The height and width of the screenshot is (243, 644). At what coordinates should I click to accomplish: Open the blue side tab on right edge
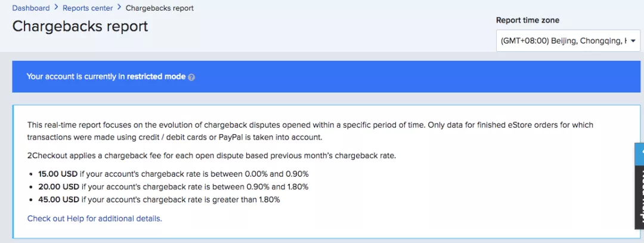coord(639,153)
